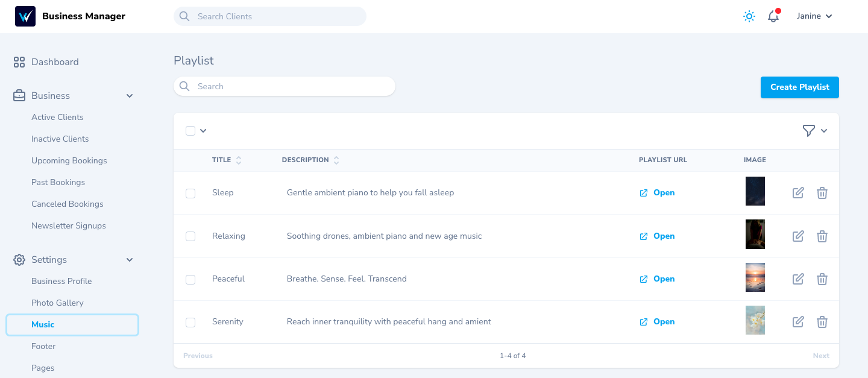Click the Create Playlist button

(799, 87)
